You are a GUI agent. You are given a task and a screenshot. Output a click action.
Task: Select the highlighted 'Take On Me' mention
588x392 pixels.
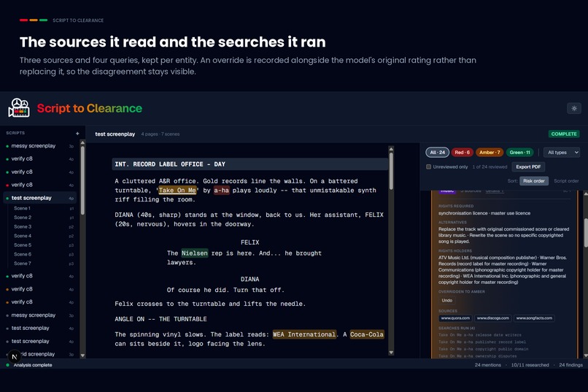177,191
